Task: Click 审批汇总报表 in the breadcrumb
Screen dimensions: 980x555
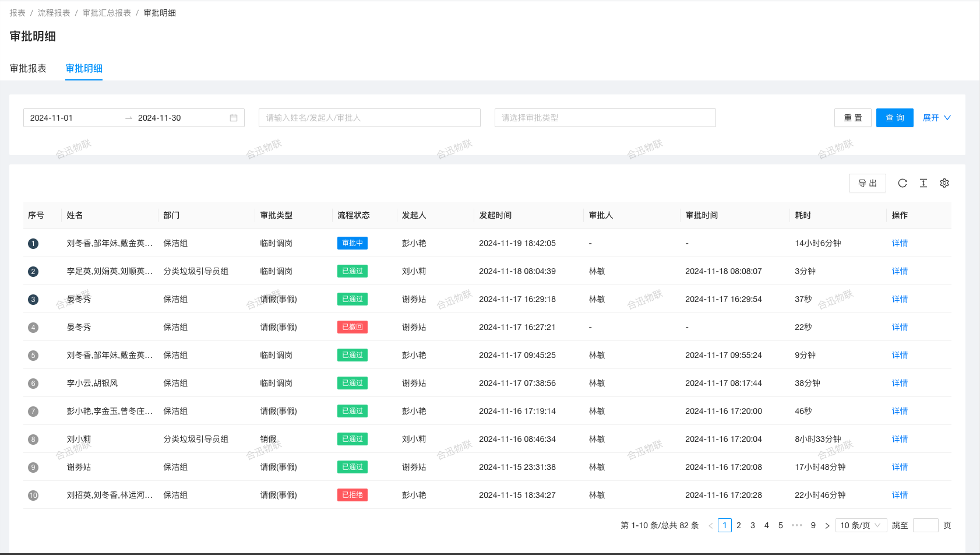Action: pos(107,13)
